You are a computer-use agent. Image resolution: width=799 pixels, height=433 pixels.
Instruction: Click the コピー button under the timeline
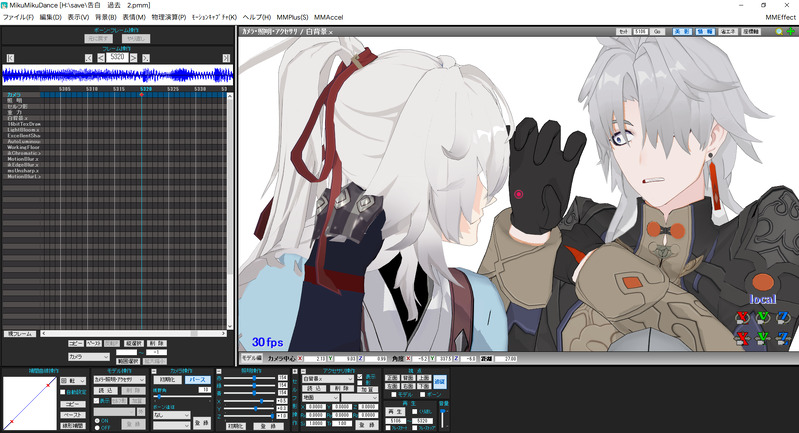pos(76,344)
